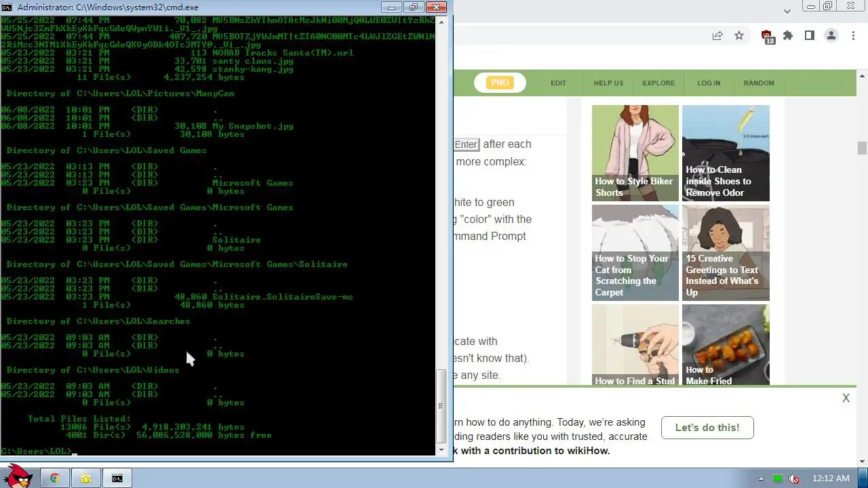Open the EXPLORE menu on wikiHow

pyautogui.click(x=658, y=83)
